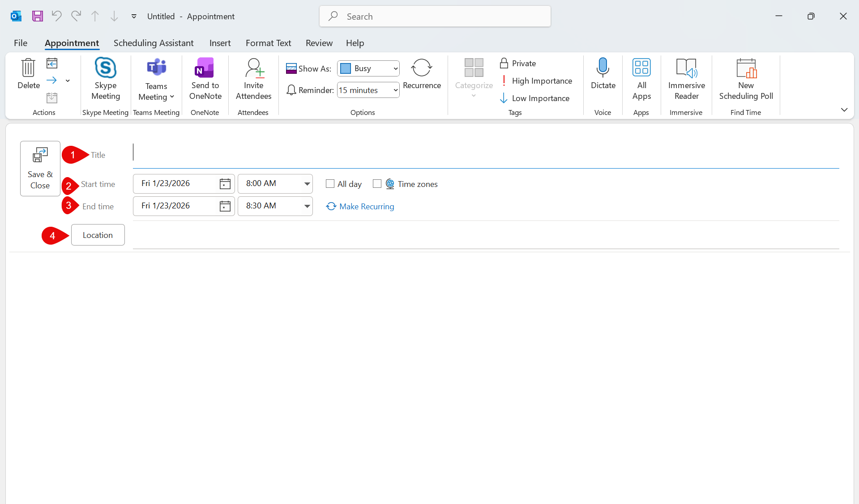Click the Recurrence icon in ribbon
The height and width of the screenshot is (504, 859).
click(x=421, y=68)
